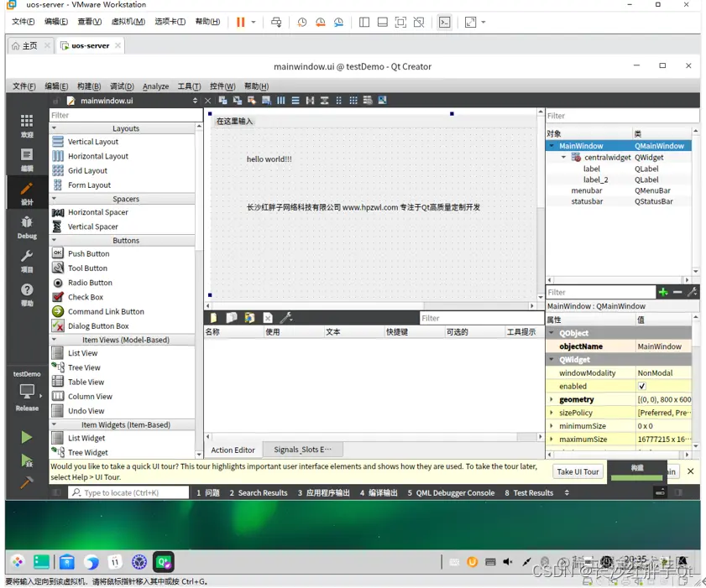Dismiss the UI tour notification bar

[691, 471]
